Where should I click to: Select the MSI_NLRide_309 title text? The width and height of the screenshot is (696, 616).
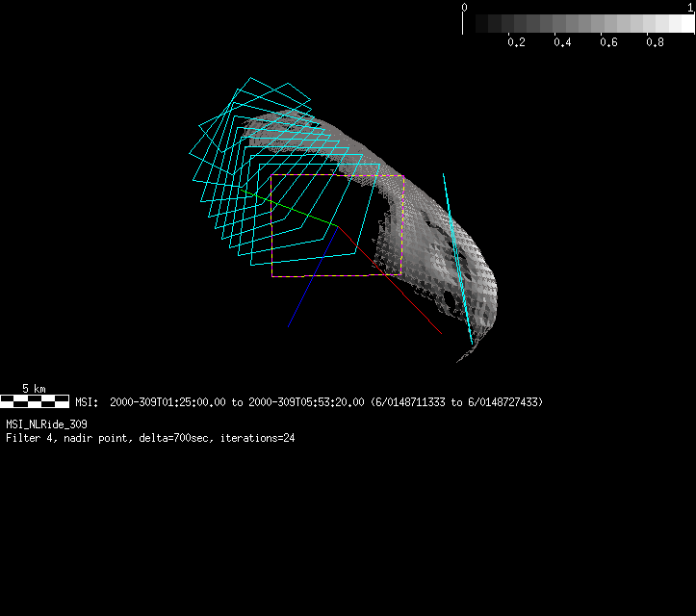click(x=46, y=424)
